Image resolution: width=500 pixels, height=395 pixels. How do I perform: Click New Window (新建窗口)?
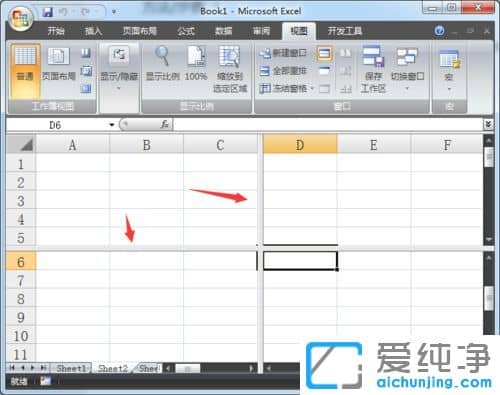[283, 53]
